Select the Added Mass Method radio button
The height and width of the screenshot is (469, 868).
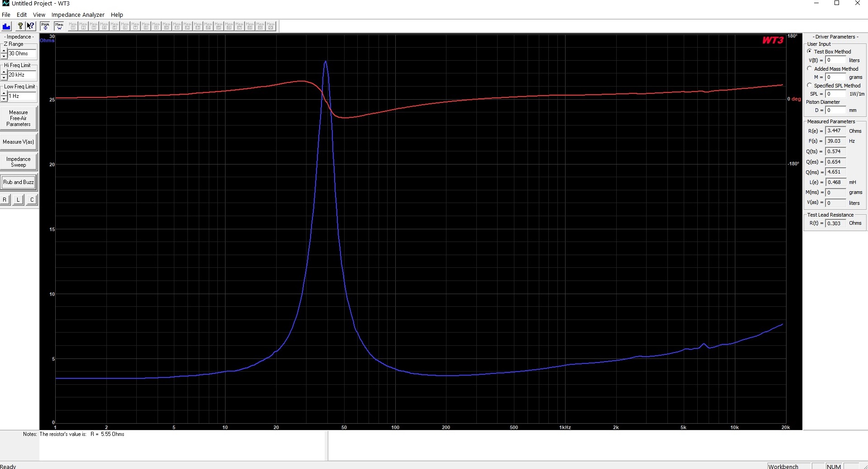point(810,68)
